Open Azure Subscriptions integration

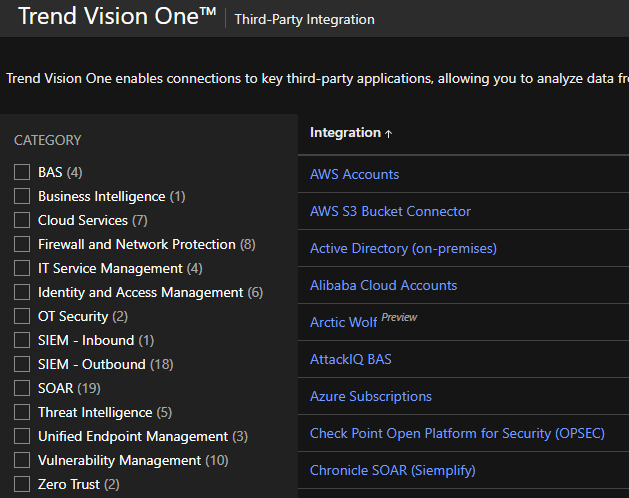(370, 396)
